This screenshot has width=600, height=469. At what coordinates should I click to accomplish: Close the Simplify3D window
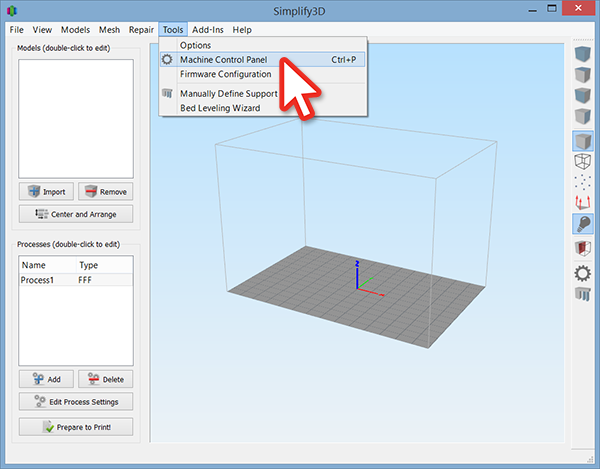pyautogui.click(x=578, y=8)
